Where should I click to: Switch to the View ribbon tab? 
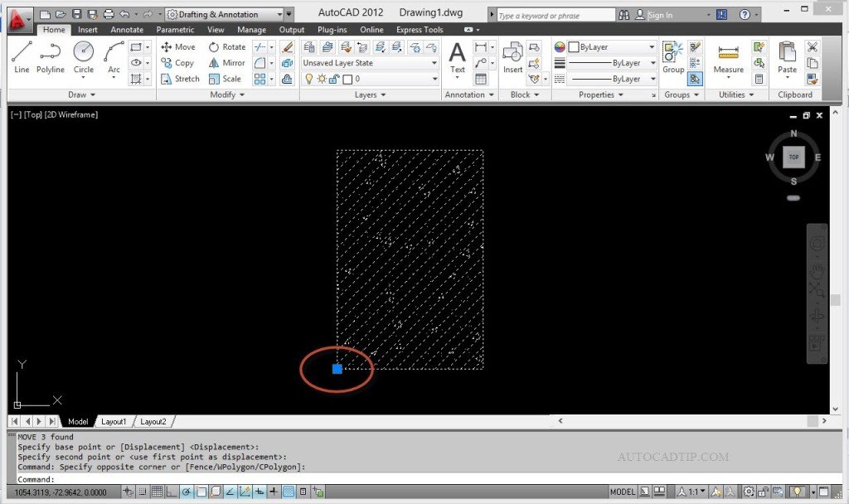(x=216, y=30)
